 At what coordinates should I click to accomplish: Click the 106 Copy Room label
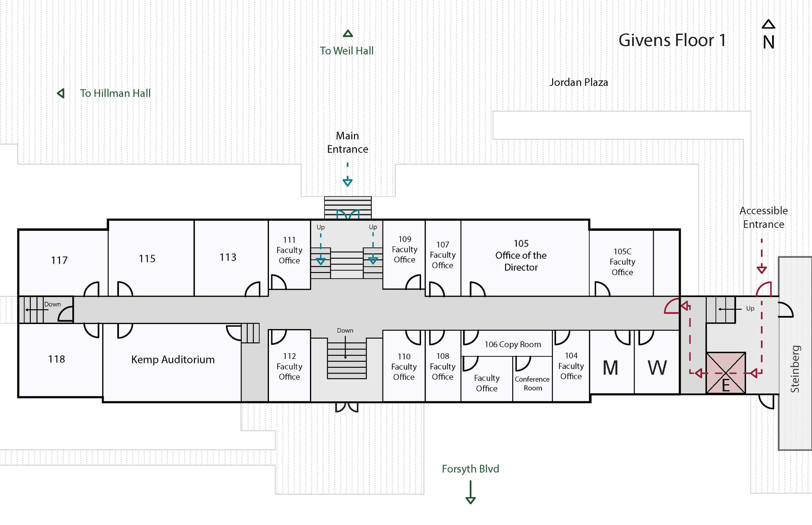coord(513,344)
